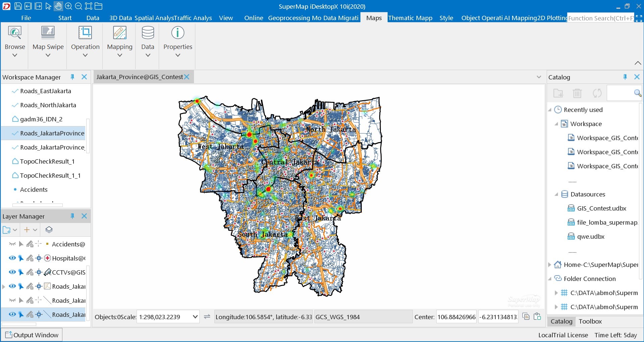Close the Jakarta_Province map tab
The height and width of the screenshot is (342, 644).
pos(187,77)
